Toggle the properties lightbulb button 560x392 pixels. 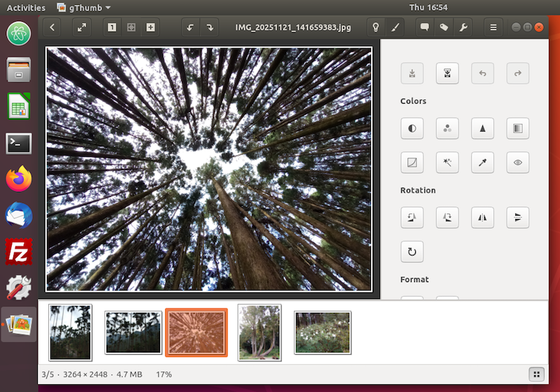coord(376,27)
